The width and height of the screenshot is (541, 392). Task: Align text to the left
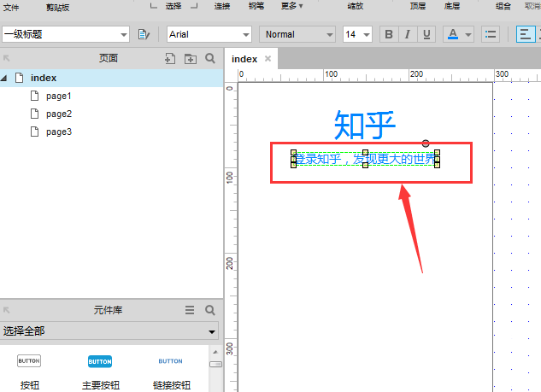526,34
